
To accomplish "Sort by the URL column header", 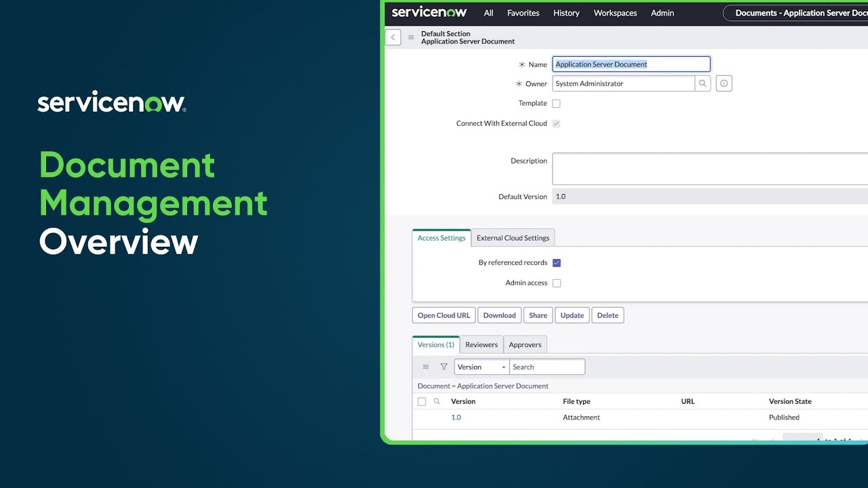I will tap(688, 401).
